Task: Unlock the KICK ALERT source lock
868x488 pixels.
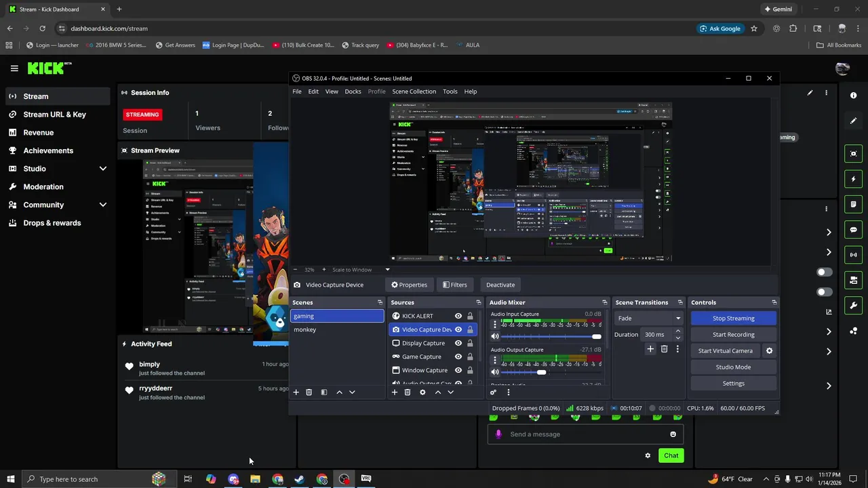Action: (470, 316)
